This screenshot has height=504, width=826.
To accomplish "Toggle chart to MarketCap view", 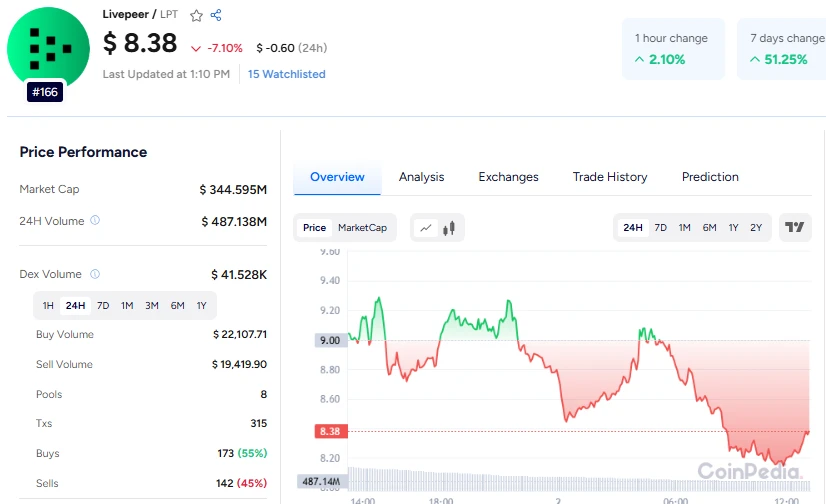I will (362, 228).
